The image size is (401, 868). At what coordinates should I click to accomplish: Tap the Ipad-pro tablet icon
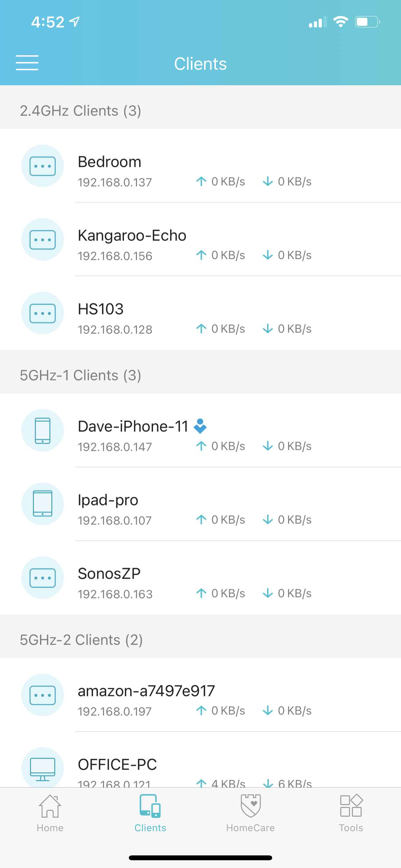tap(43, 504)
